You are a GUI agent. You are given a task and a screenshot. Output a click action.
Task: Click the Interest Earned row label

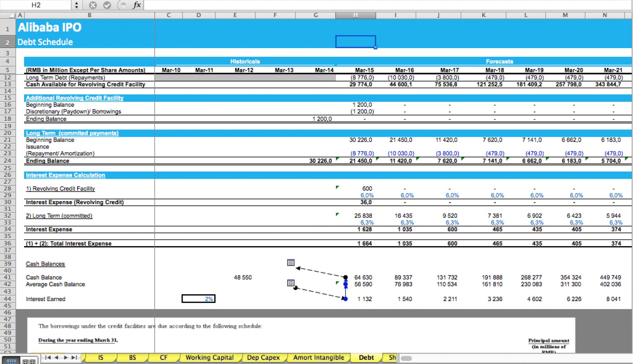(45, 299)
